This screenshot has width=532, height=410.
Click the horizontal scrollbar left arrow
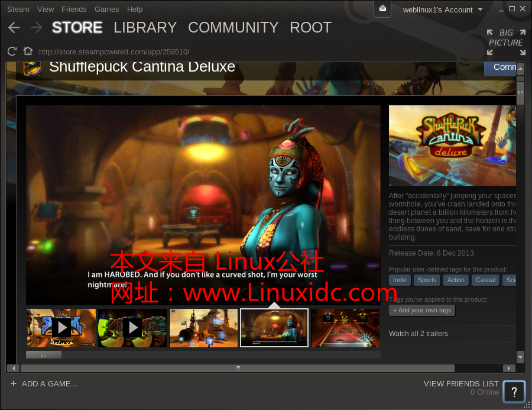coord(13,368)
